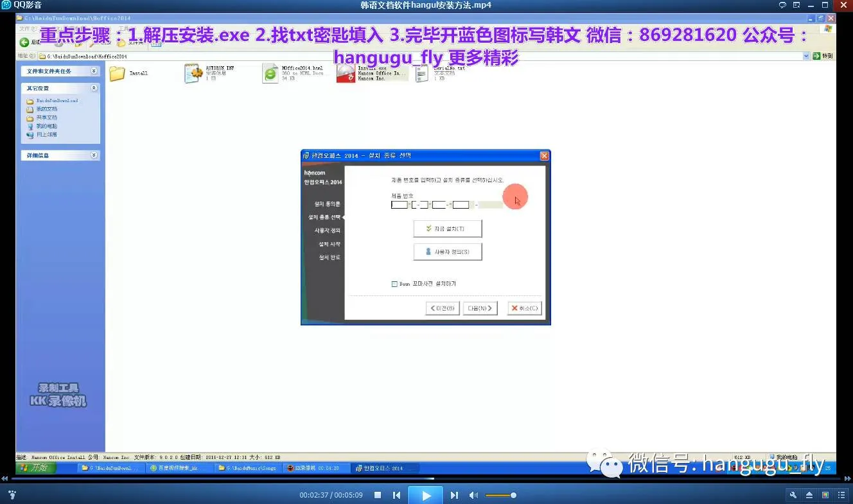The image size is (853, 504).
Task: Click the 사용자 정의 step in sidebar
Action: tap(328, 230)
